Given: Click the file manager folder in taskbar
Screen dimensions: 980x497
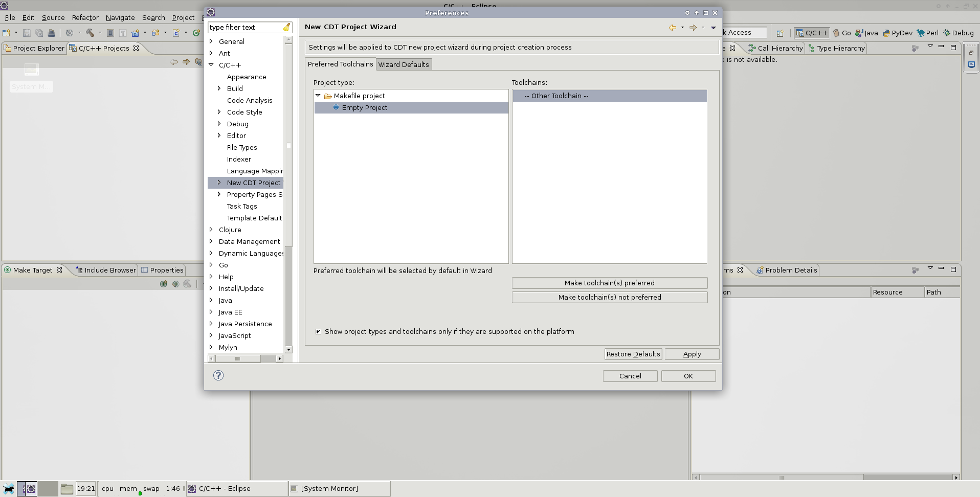Looking at the screenshot, I should click(x=67, y=489).
